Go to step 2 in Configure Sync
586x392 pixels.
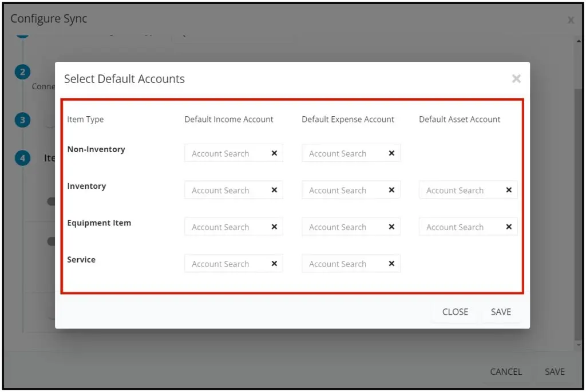(22, 72)
